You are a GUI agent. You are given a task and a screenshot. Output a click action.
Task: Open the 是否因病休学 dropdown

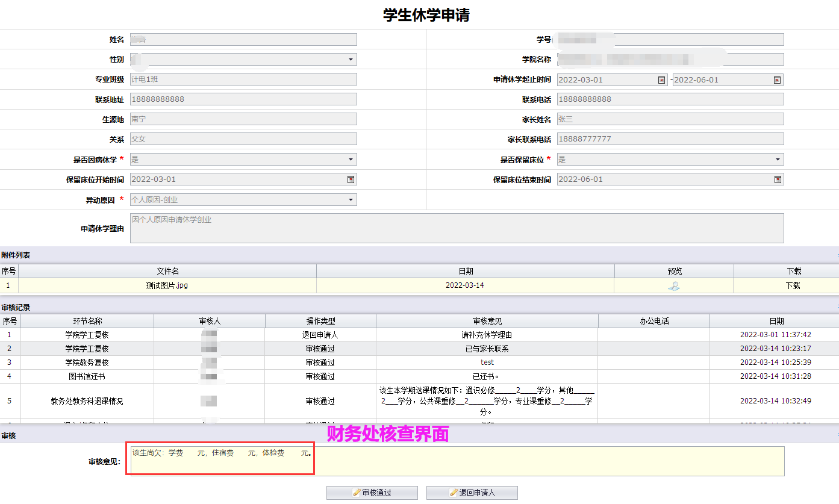(351, 160)
